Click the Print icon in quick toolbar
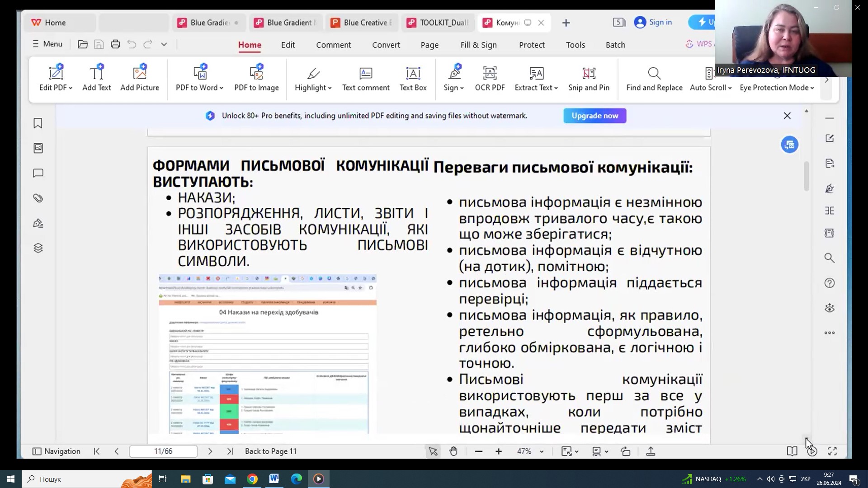Screen dimensions: 868x488 point(115,44)
